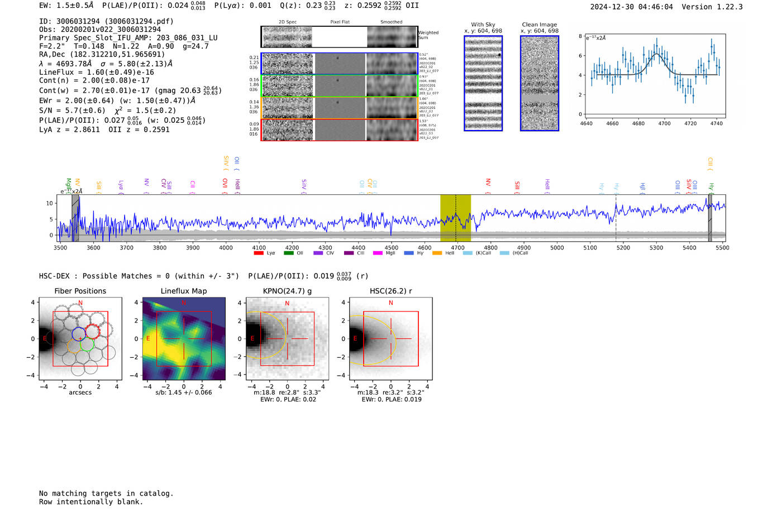
Task: Click the yellow highlighted band near 4700
Action: tap(455, 218)
